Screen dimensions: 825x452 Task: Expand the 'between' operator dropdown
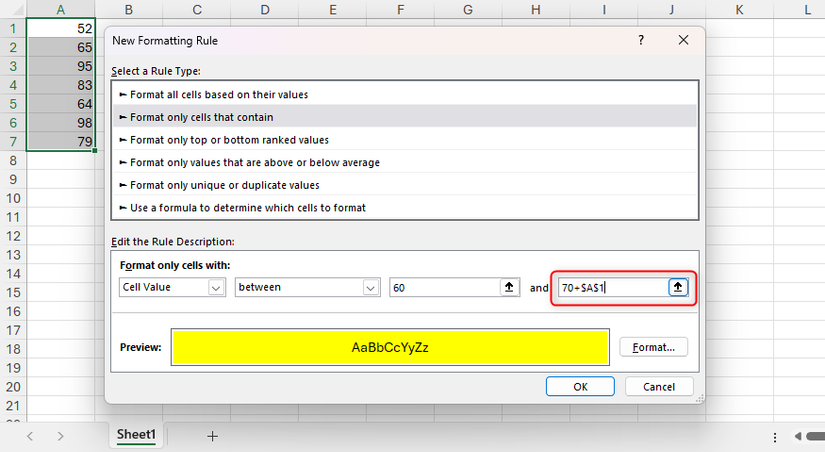(x=371, y=287)
